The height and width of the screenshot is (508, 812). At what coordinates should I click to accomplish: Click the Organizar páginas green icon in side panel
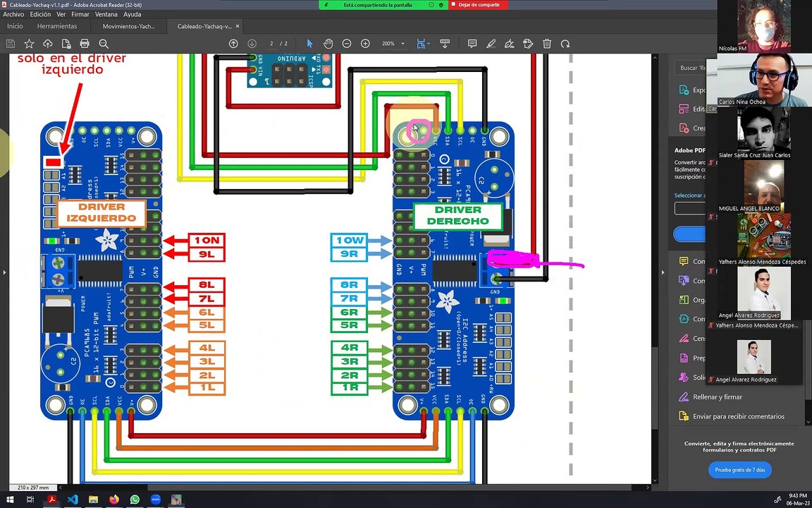(x=684, y=300)
